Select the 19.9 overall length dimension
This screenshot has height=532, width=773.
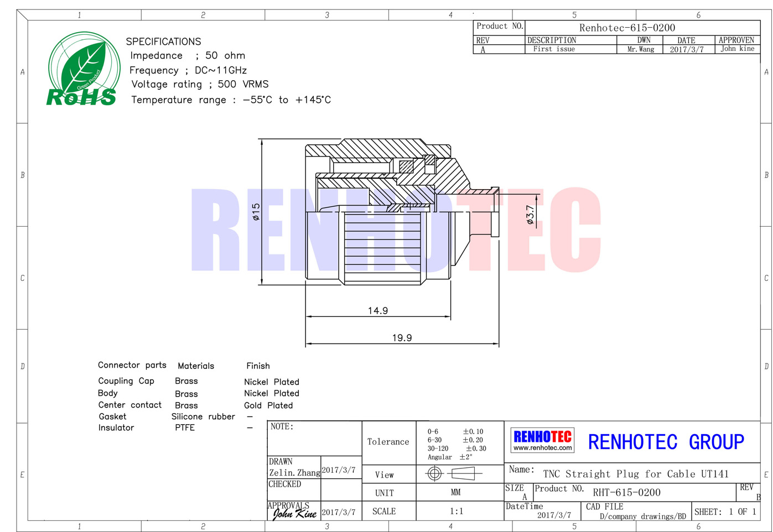point(402,338)
